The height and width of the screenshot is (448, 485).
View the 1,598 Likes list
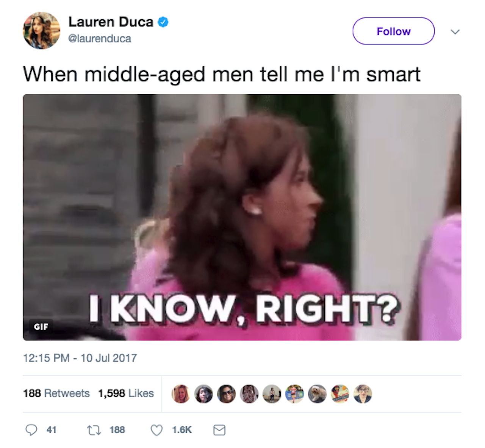[126, 393]
